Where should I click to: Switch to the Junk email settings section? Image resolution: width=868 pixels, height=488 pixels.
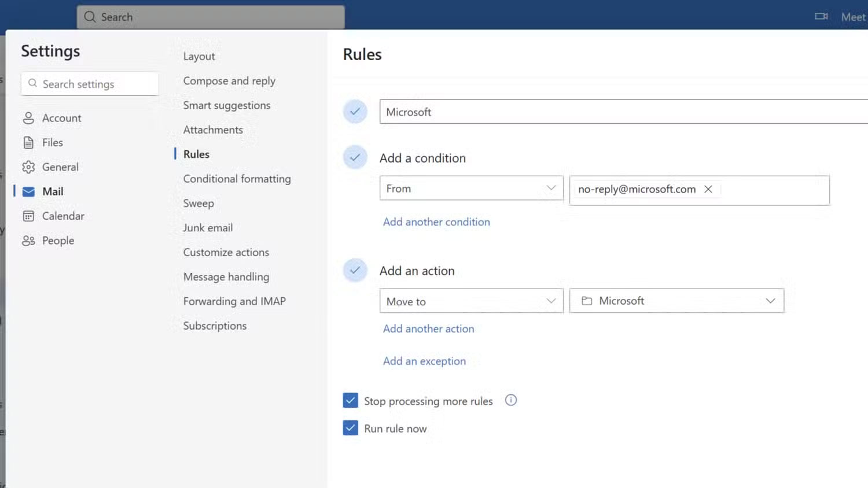coord(207,227)
